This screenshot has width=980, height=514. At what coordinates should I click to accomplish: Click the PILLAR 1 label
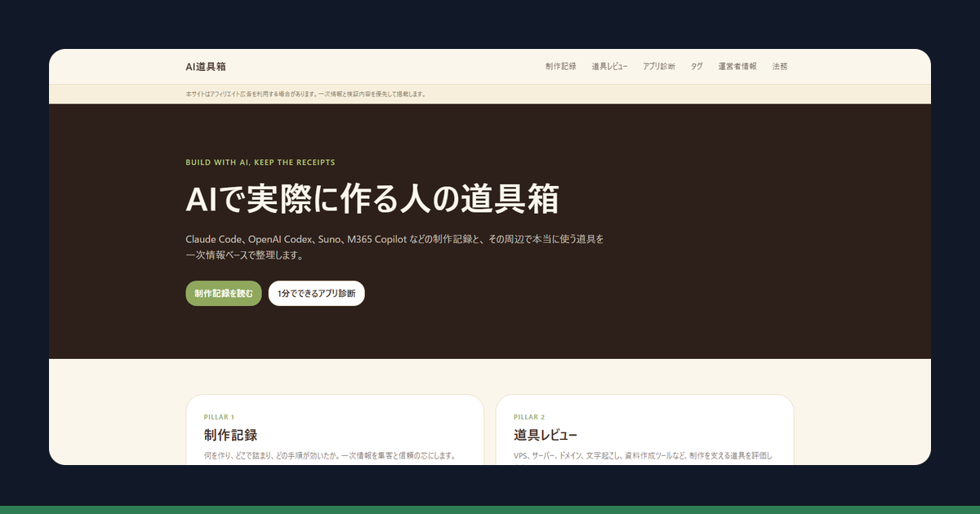(x=219, y=417)
